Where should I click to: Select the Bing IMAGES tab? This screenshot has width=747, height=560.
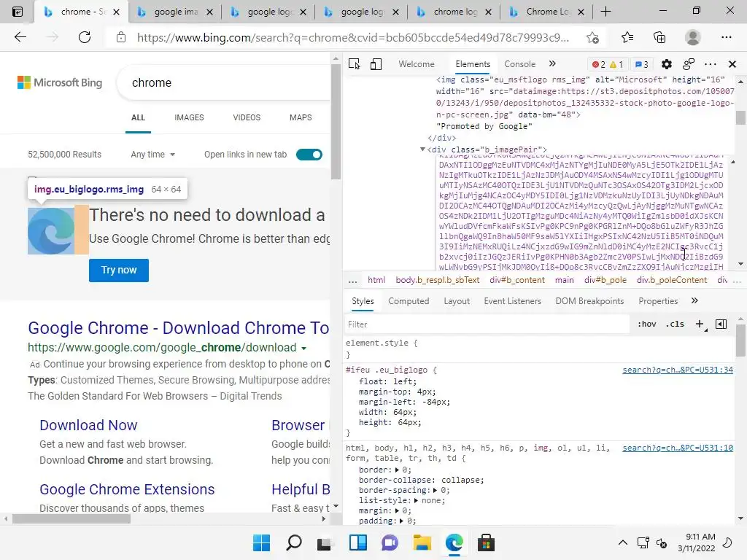(189, 117)
